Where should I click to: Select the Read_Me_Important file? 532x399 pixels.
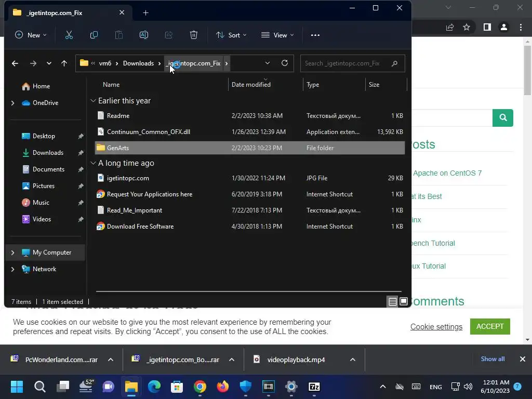pos(250,210)
